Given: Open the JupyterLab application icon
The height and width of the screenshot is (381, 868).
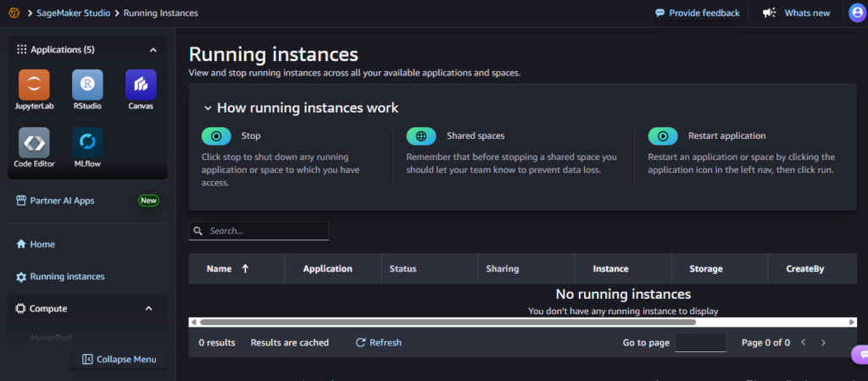Looking at the screenshot, I should 34,85.
